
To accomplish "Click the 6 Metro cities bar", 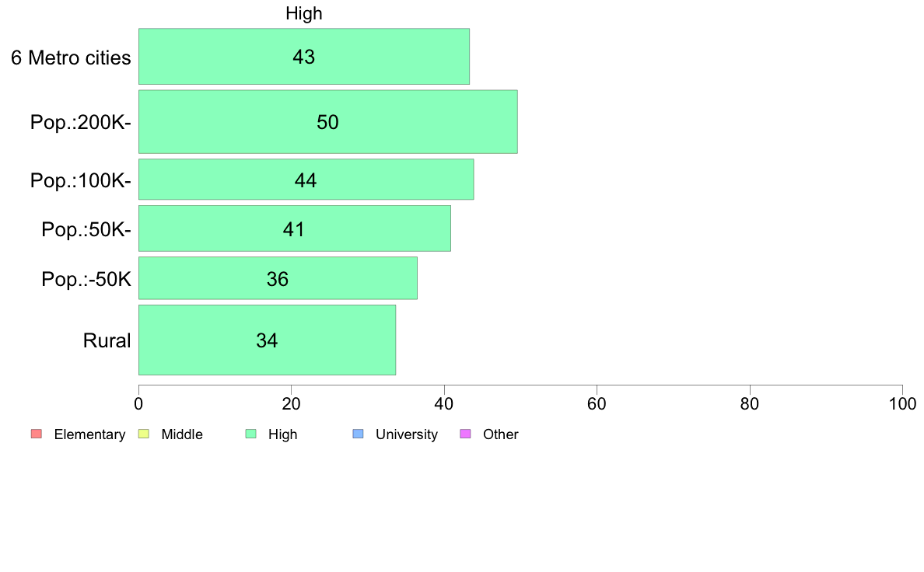I will coord(304,57).
